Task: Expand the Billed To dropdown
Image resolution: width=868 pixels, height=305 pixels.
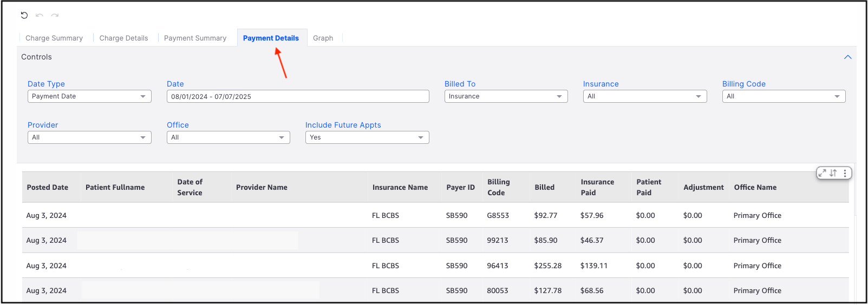Action: (506, 96)
